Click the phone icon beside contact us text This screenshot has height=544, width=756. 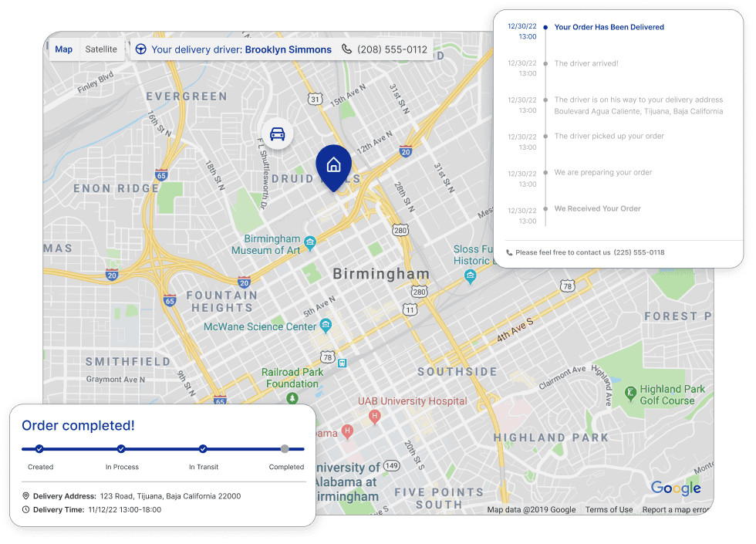509,252
